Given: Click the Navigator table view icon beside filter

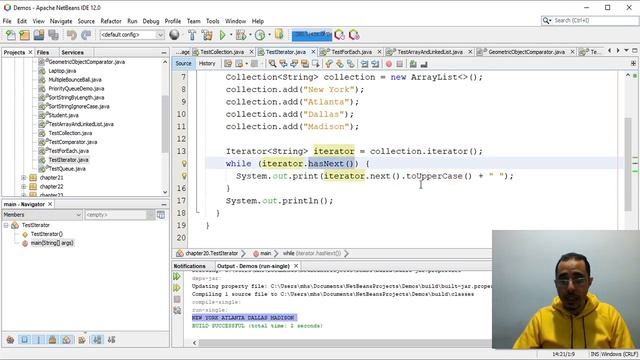Looking at the screenshot, I should point(161,215).
